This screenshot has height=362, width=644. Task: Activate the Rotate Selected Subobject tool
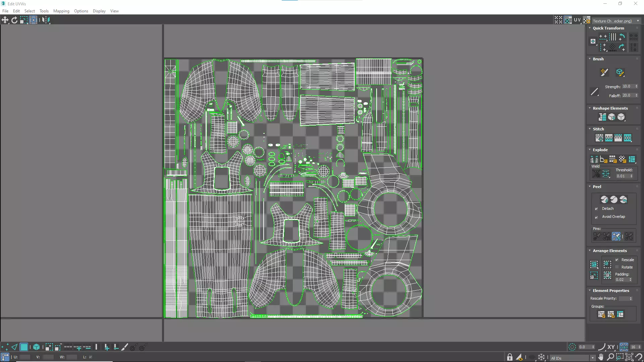(x=14, y=20)
